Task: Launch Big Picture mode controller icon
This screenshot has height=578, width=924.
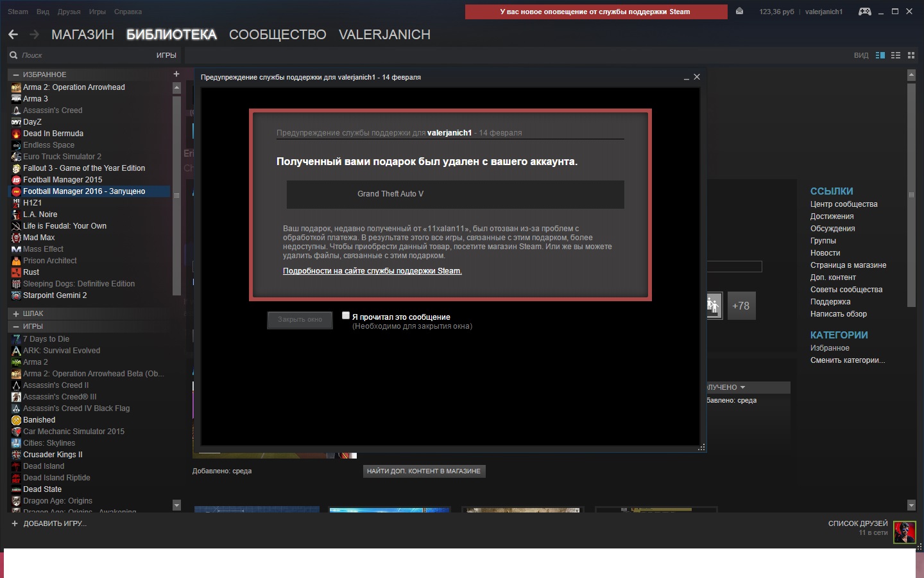Action: [865, 12]
